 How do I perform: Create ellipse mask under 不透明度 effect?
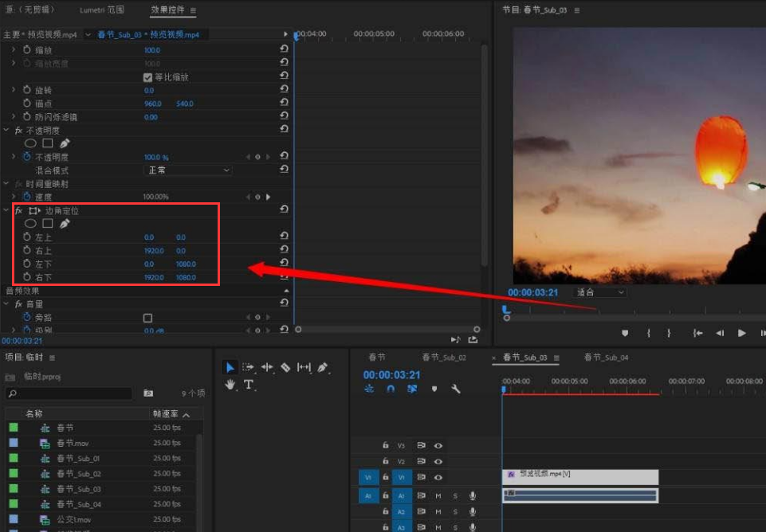tap(30, 143)
